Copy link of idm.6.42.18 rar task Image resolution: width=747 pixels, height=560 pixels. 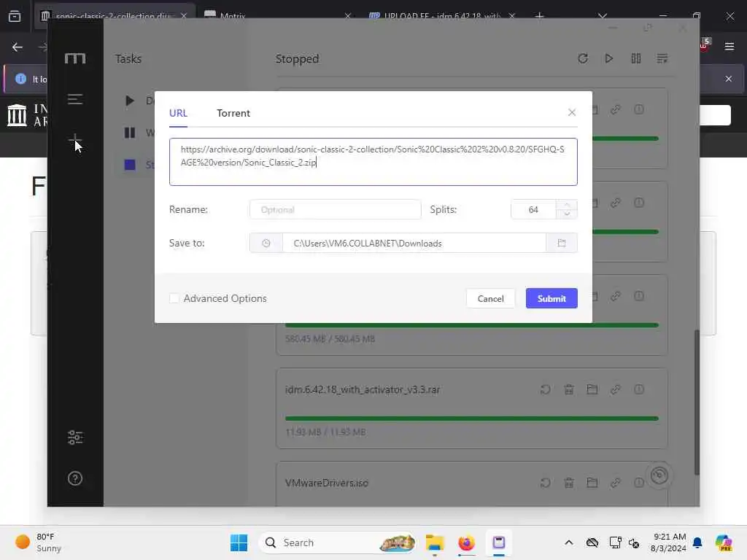[615, 389]
